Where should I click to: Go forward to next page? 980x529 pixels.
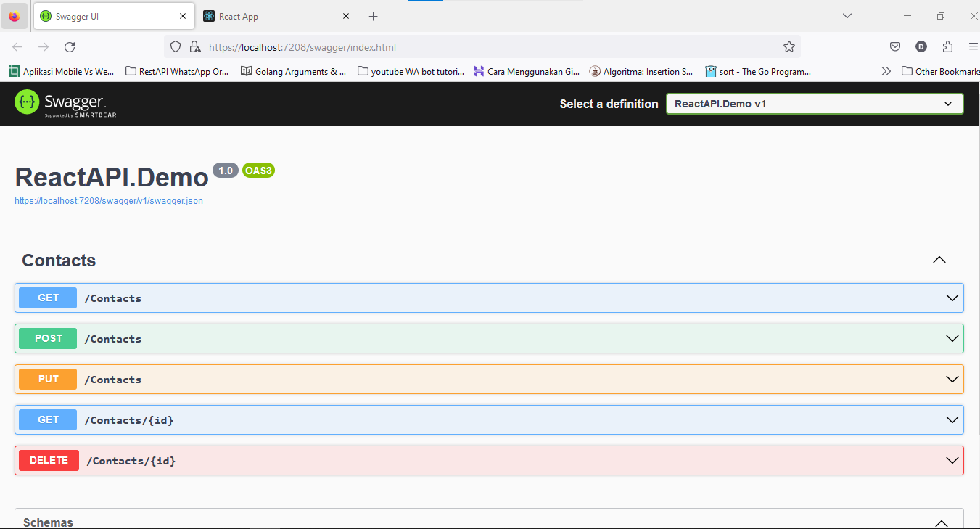click(44, 47)
